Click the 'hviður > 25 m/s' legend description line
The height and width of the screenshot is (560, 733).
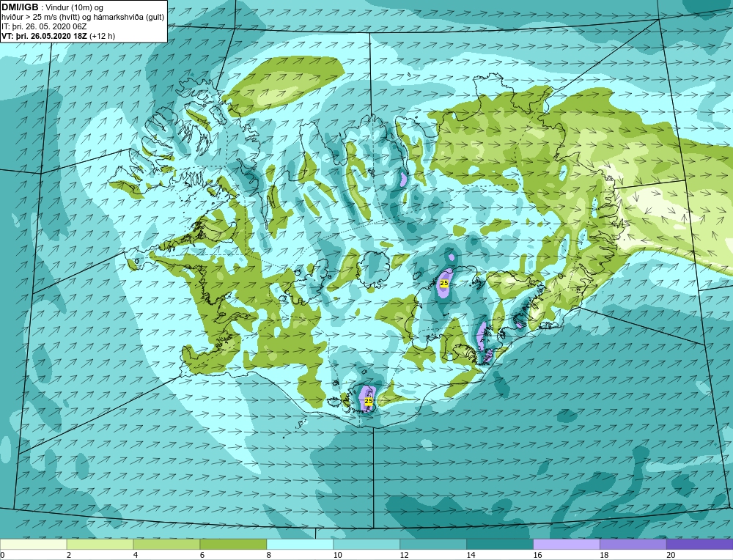(83, 18)
